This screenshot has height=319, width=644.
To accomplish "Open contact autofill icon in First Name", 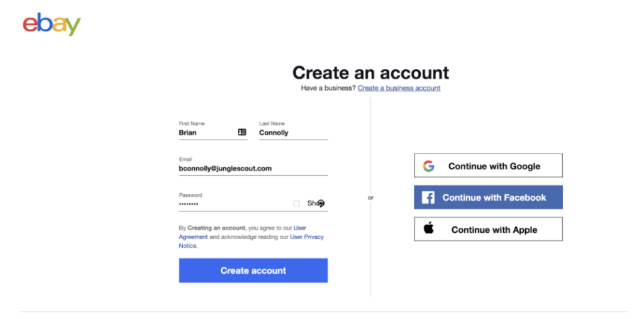I will click(x=242, y=132).
